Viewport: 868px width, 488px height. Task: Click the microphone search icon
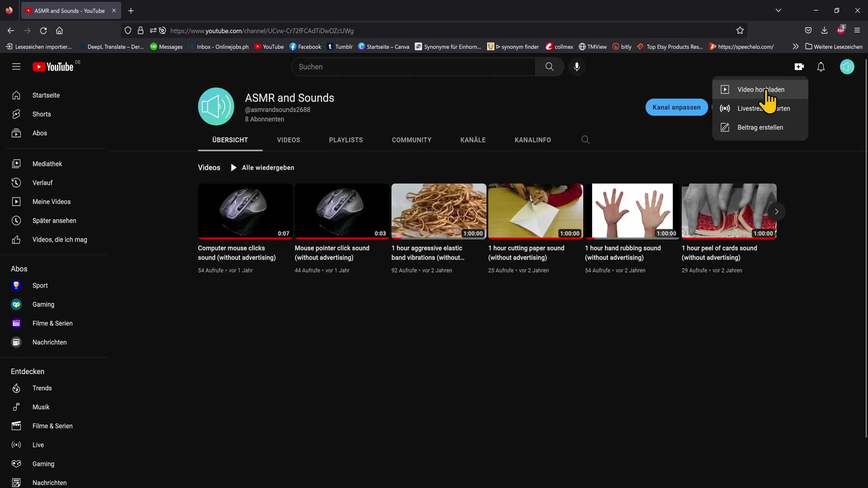click(x=576, y=66)
